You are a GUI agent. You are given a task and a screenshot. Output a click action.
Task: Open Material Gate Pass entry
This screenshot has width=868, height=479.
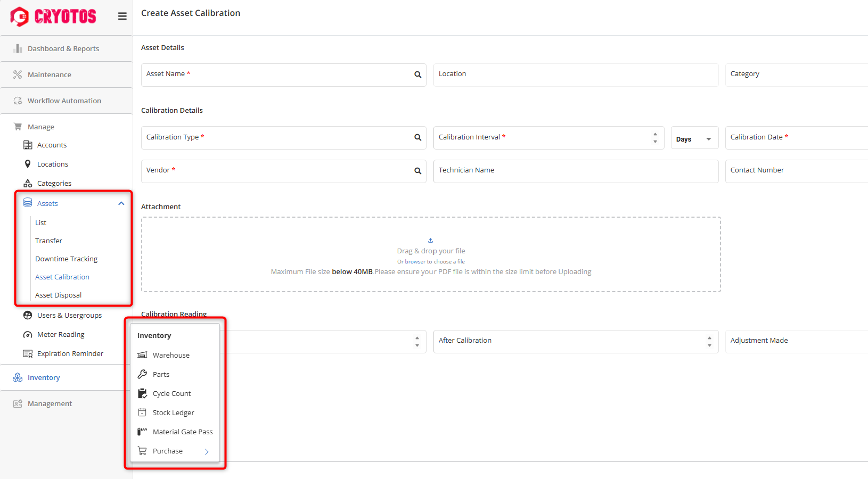[x=182, y=432]
